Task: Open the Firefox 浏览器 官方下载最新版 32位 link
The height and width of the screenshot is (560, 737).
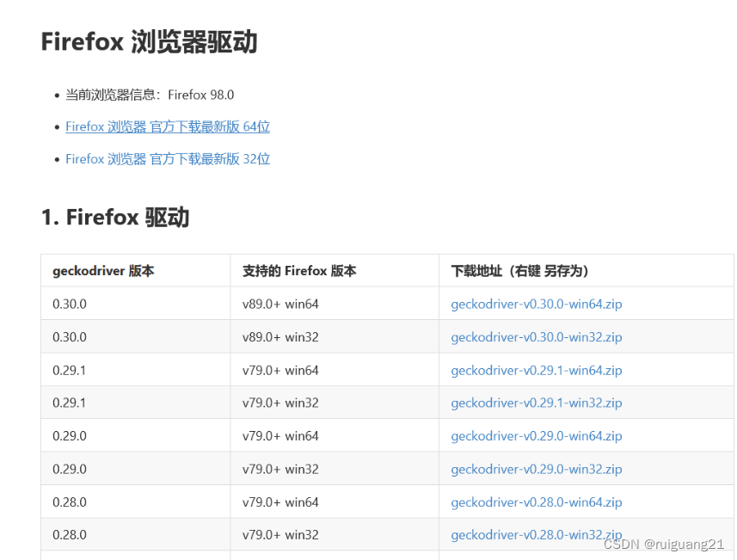Action: point(168,158)
